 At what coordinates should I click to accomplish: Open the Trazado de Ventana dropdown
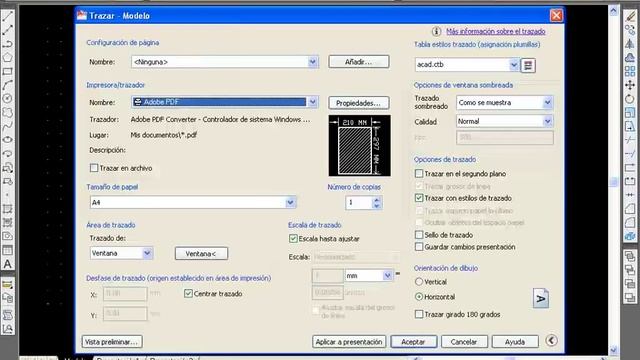tap(147, 253)
